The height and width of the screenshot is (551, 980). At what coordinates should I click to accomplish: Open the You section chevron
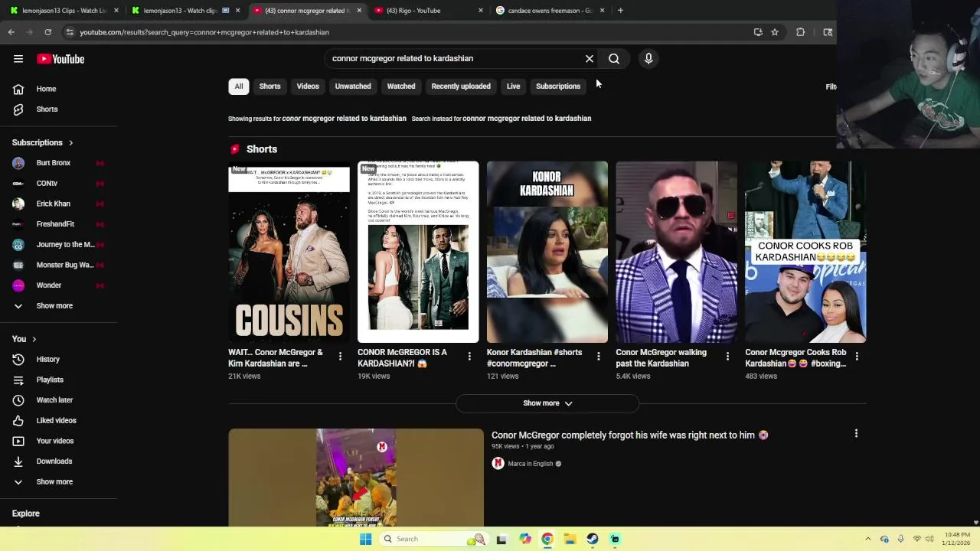pyautogui.click(x=34, y=339)
